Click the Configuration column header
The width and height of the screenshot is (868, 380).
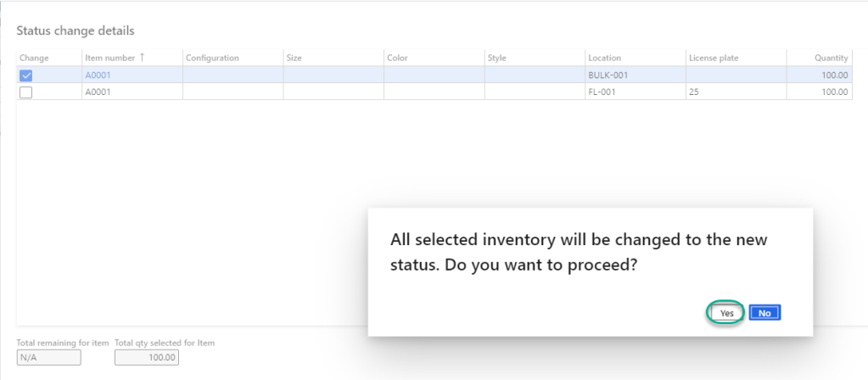click(x=212, y=58)
